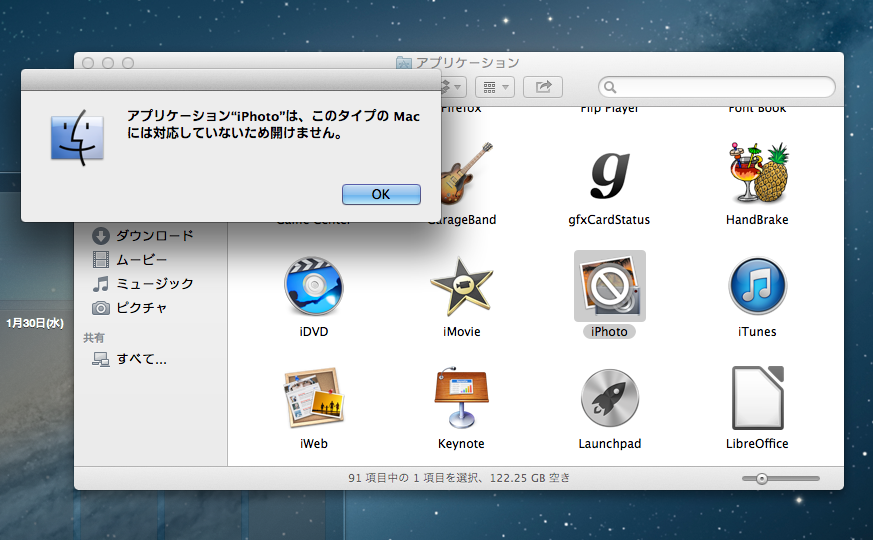Select the LibreOffice document icon
873x540 pixels.
point(757,397)
